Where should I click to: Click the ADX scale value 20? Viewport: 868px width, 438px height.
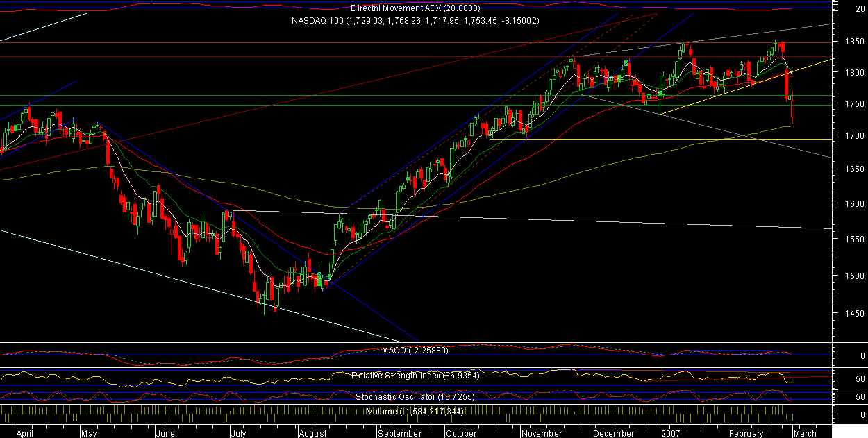tap(860, 8)
